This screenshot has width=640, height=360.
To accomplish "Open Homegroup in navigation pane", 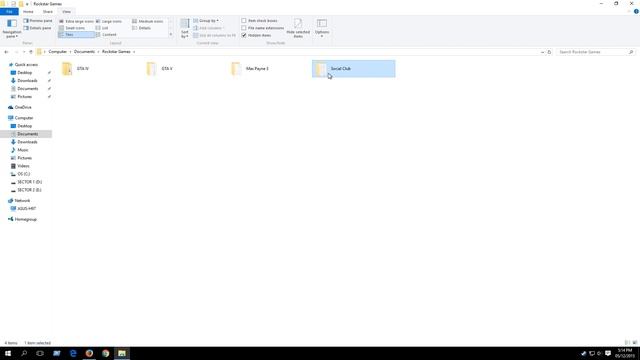I will click(25, 220).
